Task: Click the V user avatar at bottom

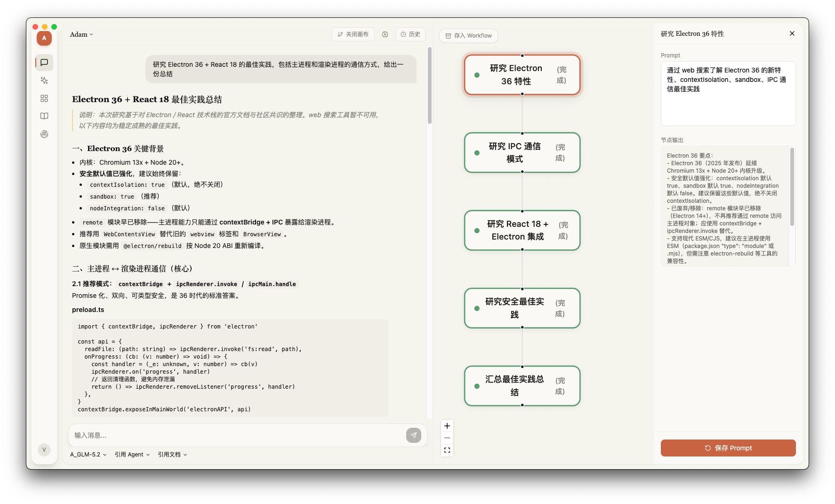Action: tap(44, 449)
